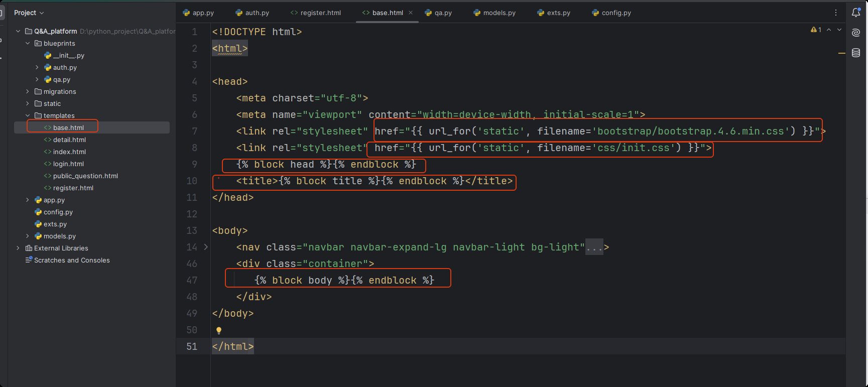Viewport: 868px width, 387px height.
Task: Open the AI Assistant swirl tool window
Action: click(x=856, y=33)
